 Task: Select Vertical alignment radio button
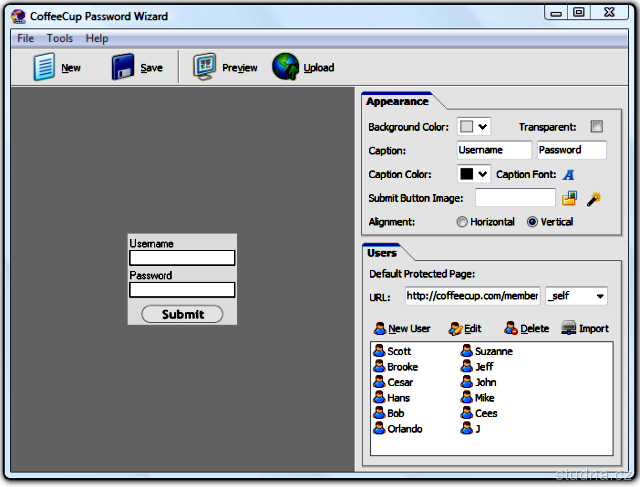[x=532, y=222]
